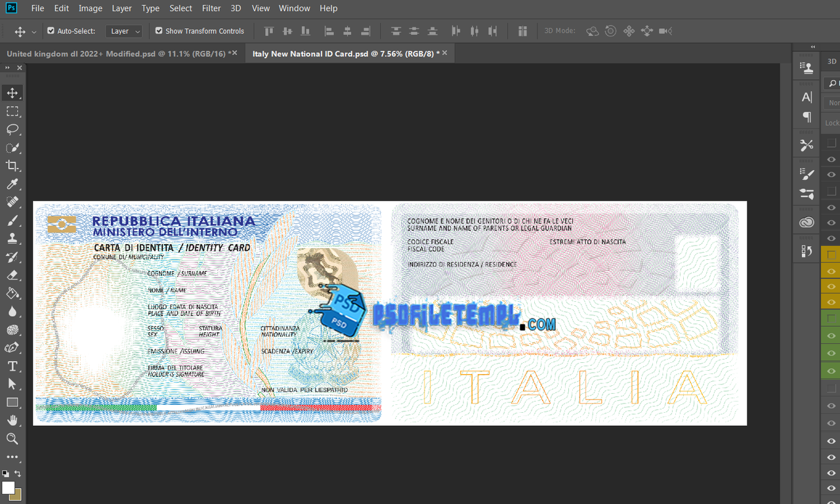Click the white foreground color swatch
840x504 pixels.
coord(8,488)
